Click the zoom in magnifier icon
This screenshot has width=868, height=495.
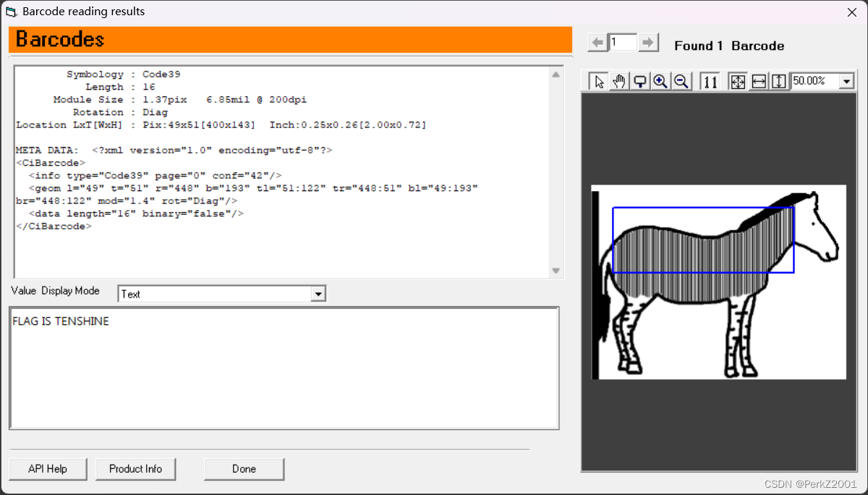(660, 82)
